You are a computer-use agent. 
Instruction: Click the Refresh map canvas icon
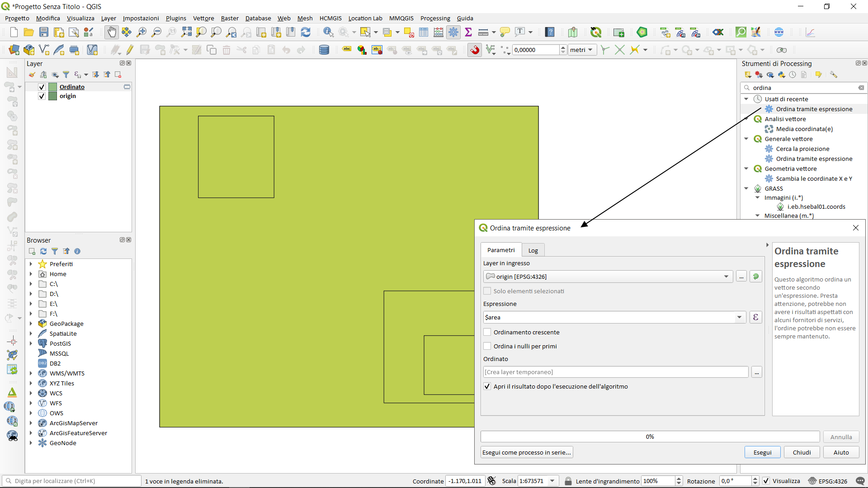pos(306,32)
